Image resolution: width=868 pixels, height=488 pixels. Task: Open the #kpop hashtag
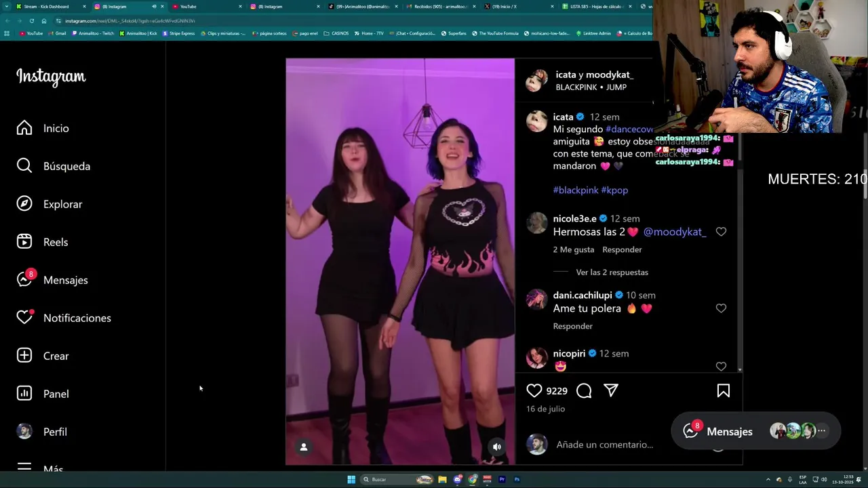click(614, 190)
